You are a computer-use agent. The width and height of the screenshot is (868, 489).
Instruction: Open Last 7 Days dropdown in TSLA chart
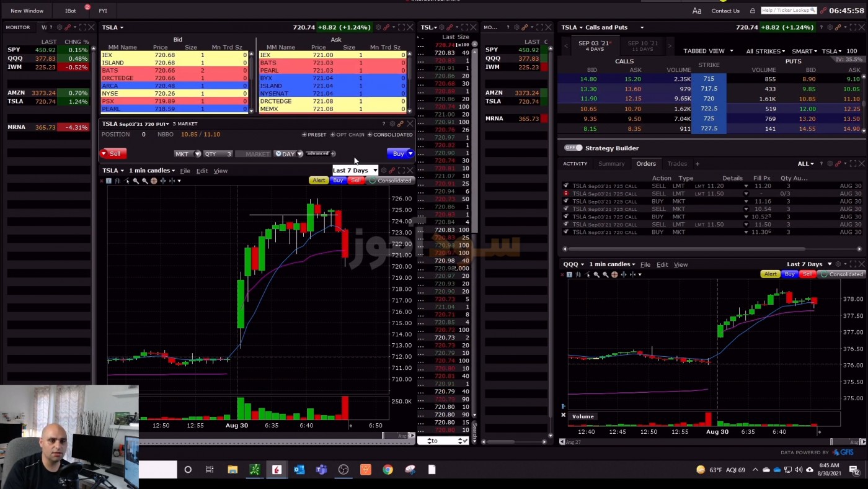point(355,171)
